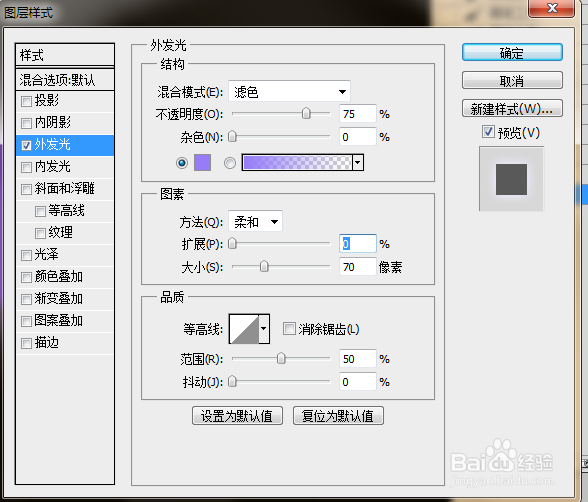
Task: Click the 扩展 spread value field
Action: [x=358, y=244]
